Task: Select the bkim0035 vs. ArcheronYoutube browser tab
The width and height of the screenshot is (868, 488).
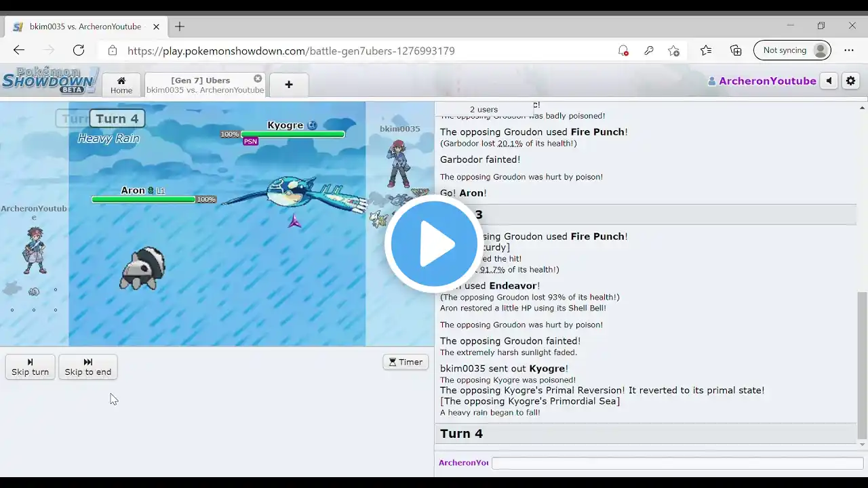Action: click(x=85, y=26)
